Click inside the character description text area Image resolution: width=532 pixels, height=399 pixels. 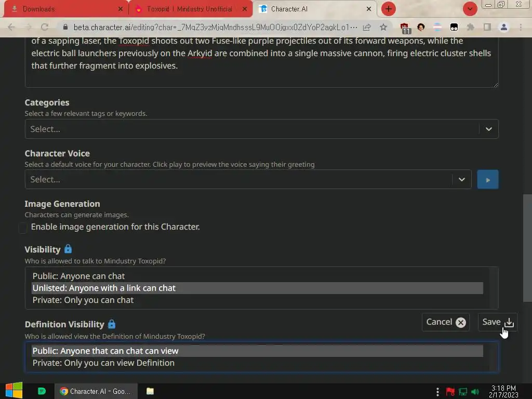[261, 62]
